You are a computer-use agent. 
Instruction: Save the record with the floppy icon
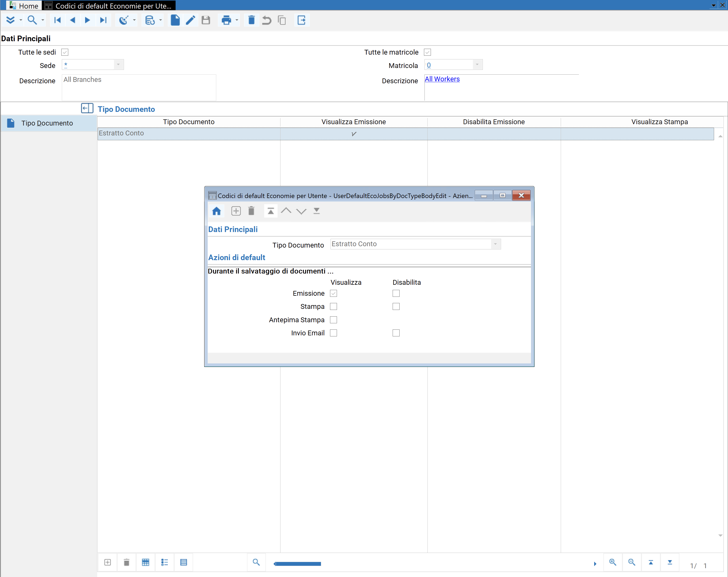206,20
